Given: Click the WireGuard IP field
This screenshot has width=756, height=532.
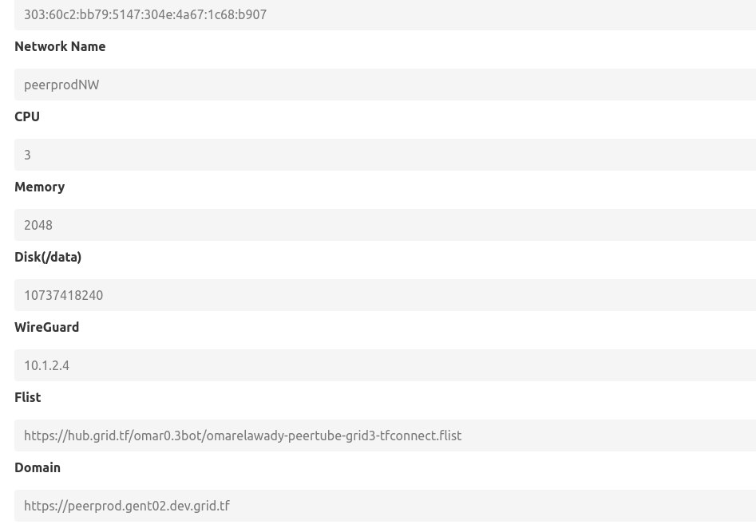Looking at the screenshot, I should (x=386, y=365).
